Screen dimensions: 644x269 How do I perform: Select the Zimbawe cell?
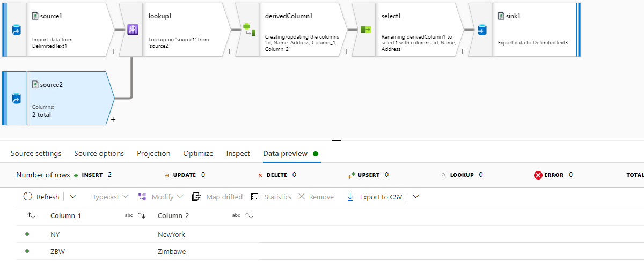click(172, 251)
